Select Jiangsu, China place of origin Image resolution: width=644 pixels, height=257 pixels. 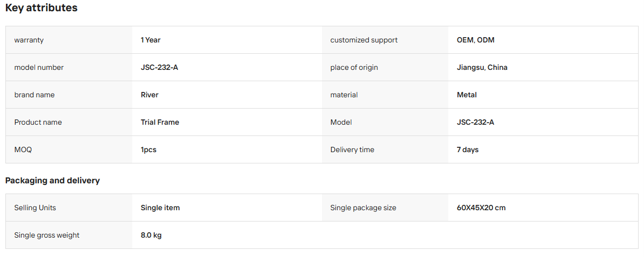click(482, 67)
